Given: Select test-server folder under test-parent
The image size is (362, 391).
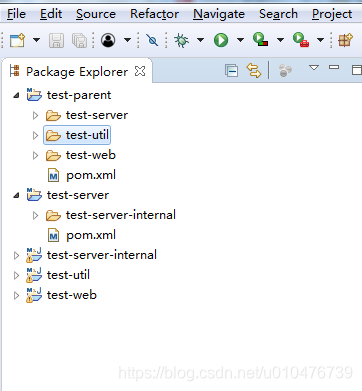Looking at the screenshot, I should (97, 115).
